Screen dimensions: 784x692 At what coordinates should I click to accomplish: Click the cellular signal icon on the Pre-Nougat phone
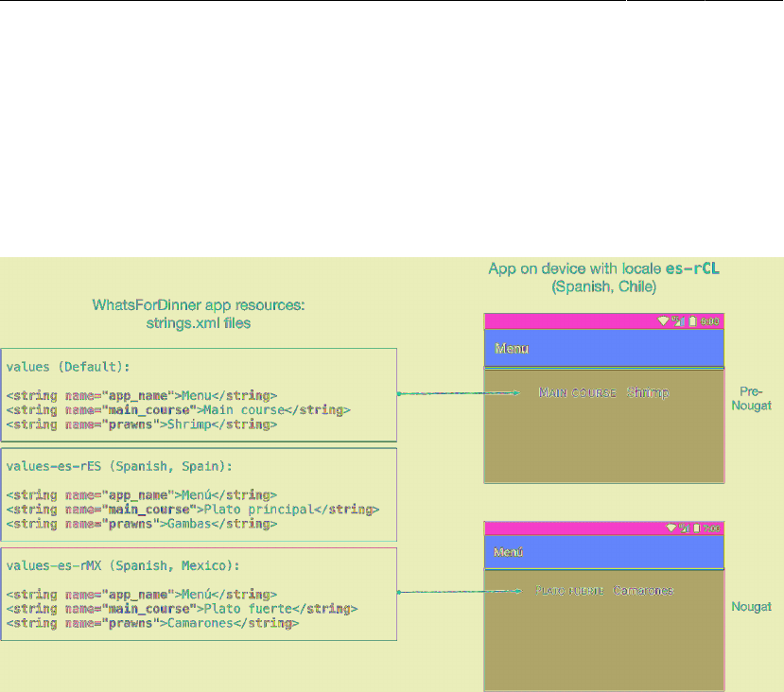[678, 320]
